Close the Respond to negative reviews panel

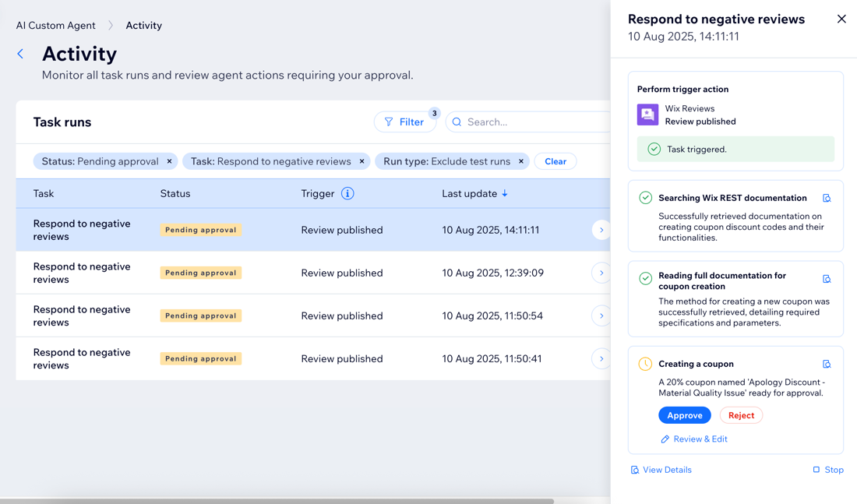841,19
